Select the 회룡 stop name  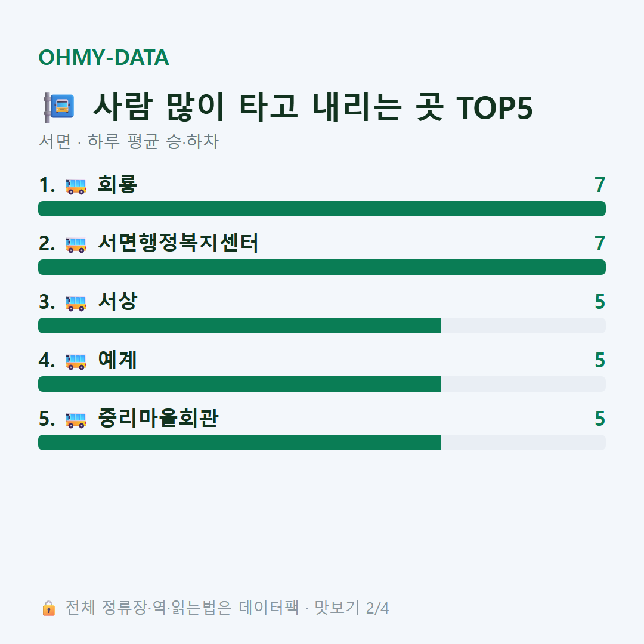pyautogui.click(x=117, y=184)
